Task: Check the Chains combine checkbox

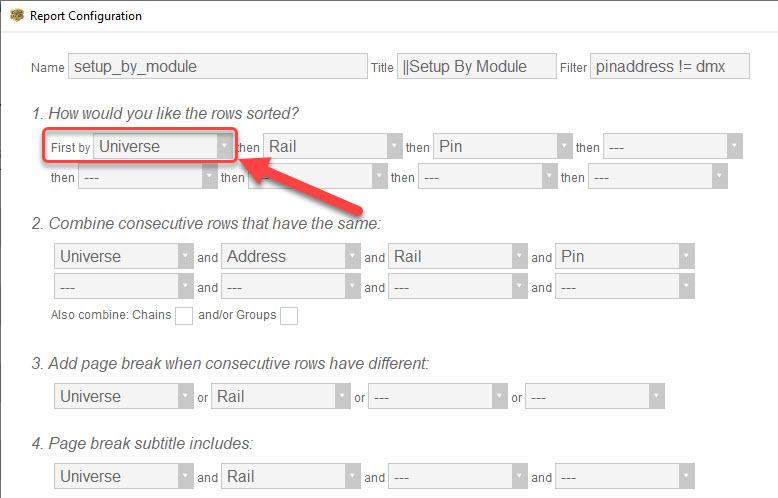Action: coord(184,316)
